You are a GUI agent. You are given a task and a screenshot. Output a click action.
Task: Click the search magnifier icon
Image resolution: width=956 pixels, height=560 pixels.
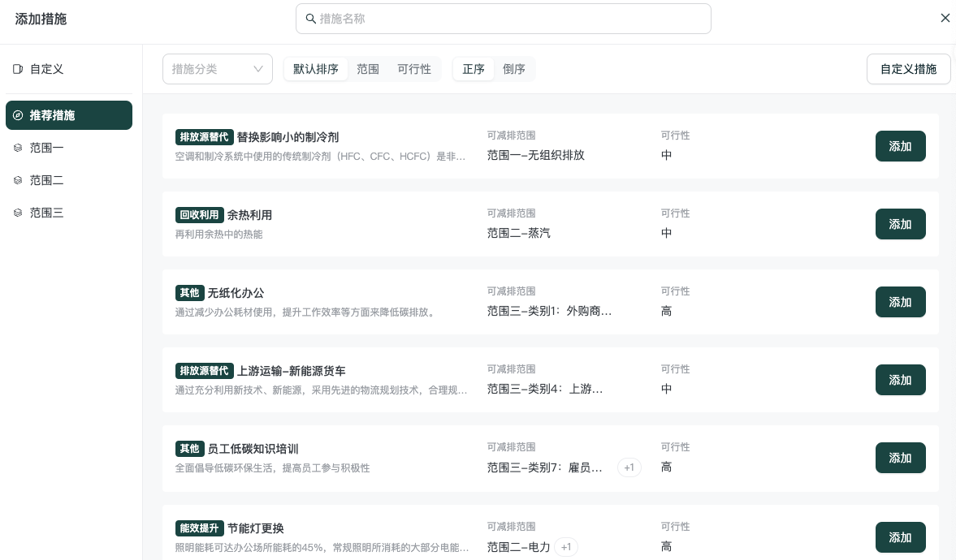310,19
